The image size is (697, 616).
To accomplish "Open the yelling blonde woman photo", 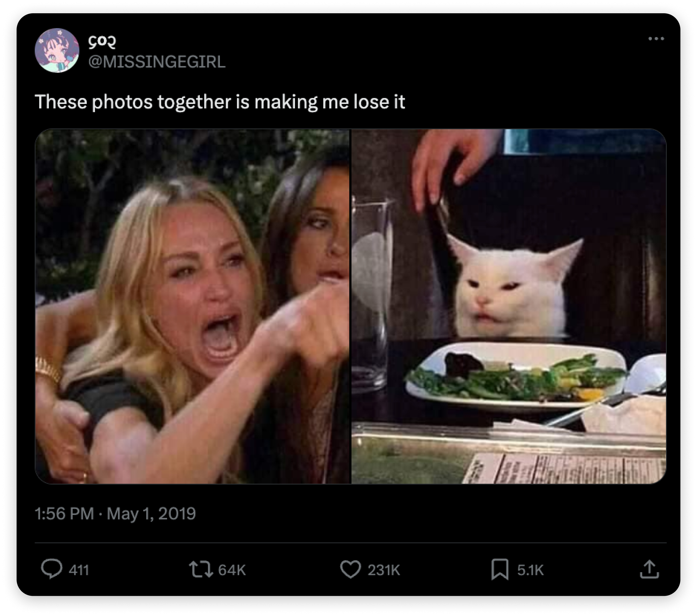I will 193,306.
